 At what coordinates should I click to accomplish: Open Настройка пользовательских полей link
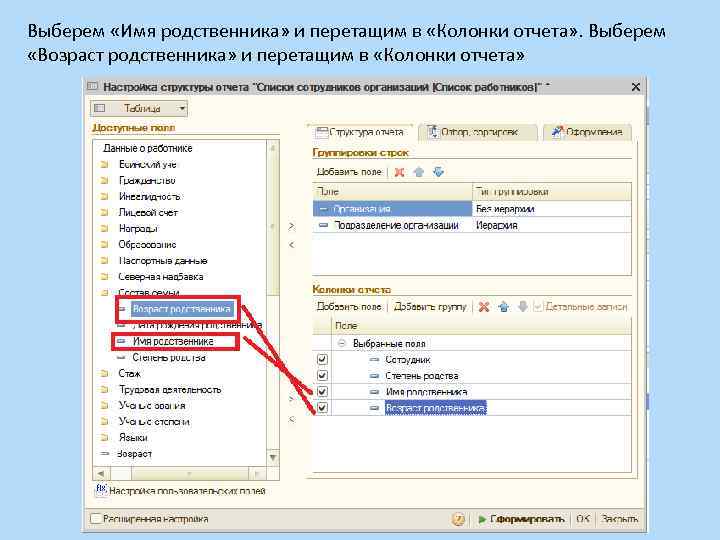click(187, 491)
